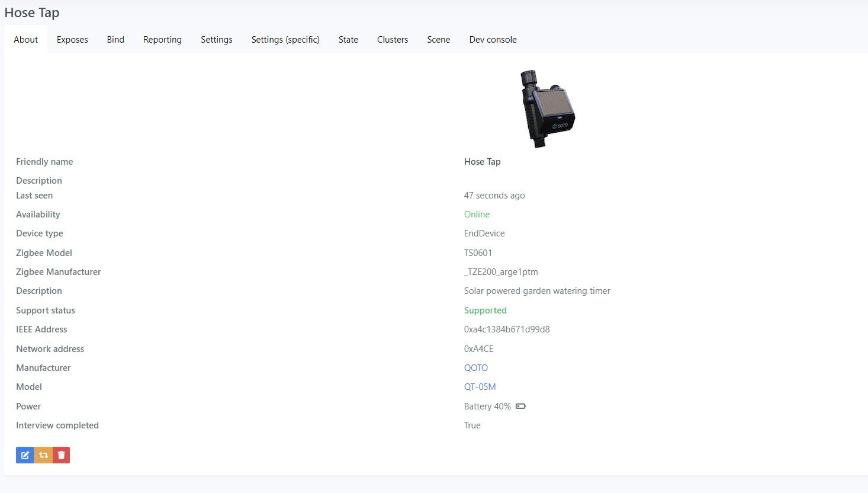Select the Settings (specific) tab
The width and height of the screenshot is (868, 493).
285,40
